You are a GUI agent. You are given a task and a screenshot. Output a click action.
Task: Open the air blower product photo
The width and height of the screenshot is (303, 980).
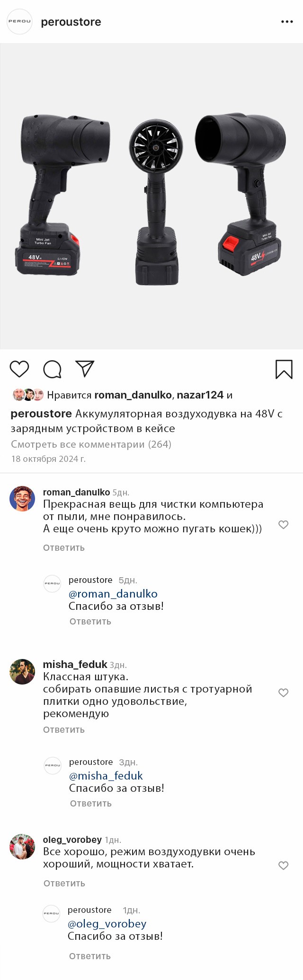(151, 196)
